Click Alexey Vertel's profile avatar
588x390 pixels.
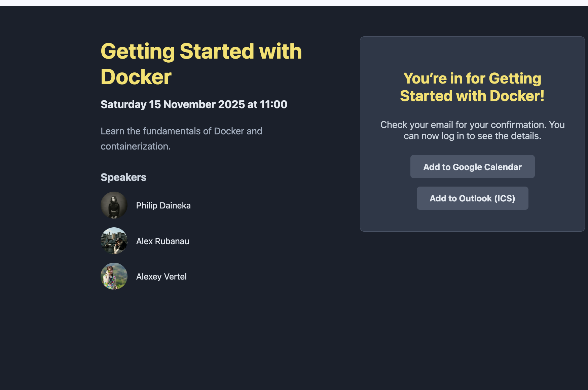pos(114,276)
